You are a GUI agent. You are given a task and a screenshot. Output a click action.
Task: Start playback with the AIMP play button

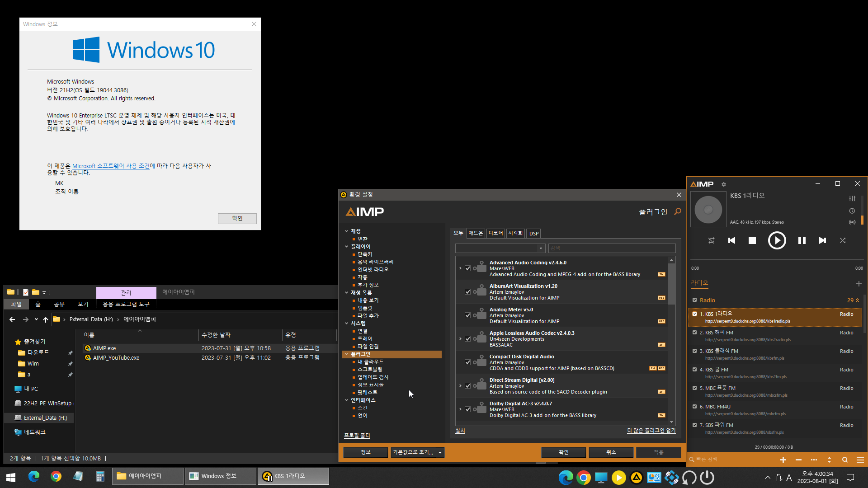pos(777,240)
